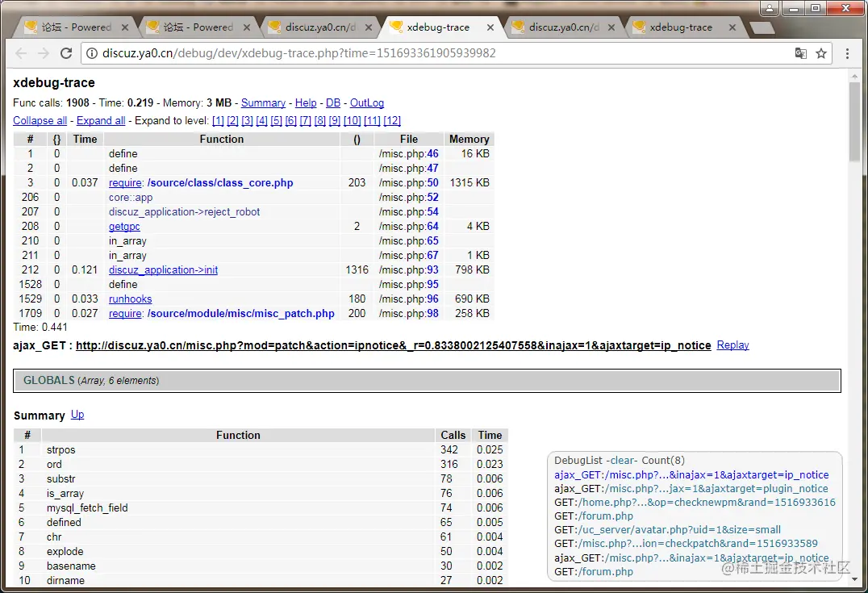Click the Memory column header
The image size is (868, 593).
coord(469,139)
